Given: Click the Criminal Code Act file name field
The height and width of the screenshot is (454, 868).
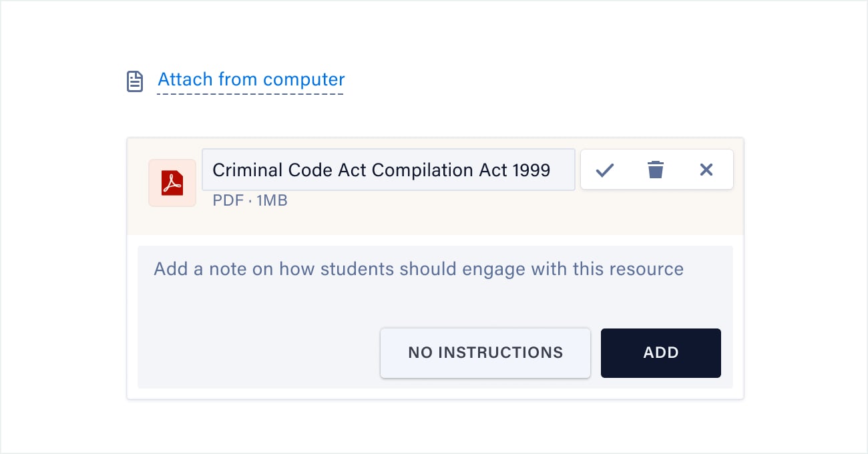Looking at the screenshot, I should [x=388, y=170].
